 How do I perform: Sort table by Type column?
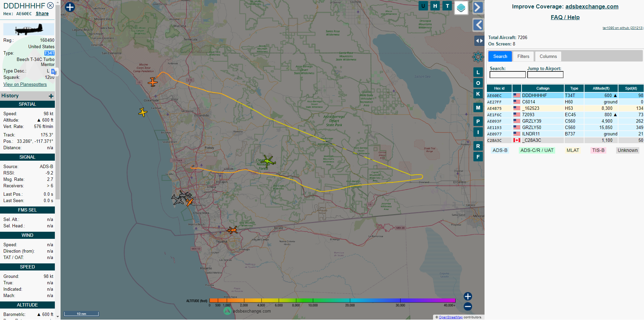[x=574, y=88]
